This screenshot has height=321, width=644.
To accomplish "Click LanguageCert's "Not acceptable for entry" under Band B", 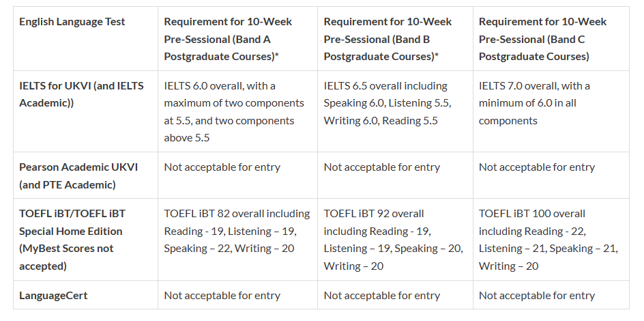I will click(382, 296).
